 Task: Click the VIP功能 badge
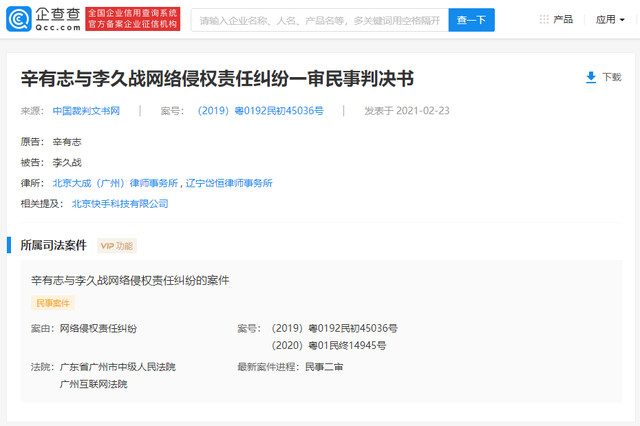[x=117, y=246]
